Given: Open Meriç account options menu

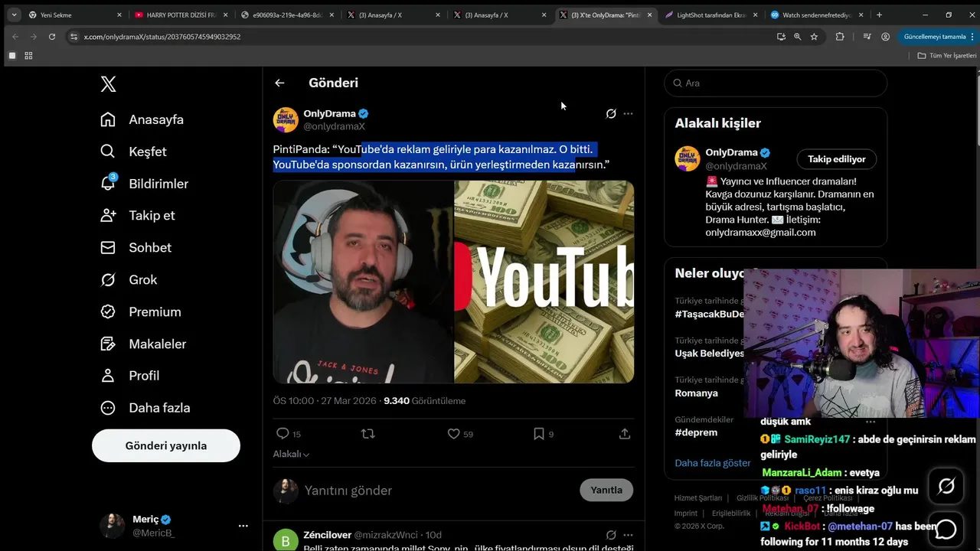Looking at the screenshot, I should click(243, 526).
